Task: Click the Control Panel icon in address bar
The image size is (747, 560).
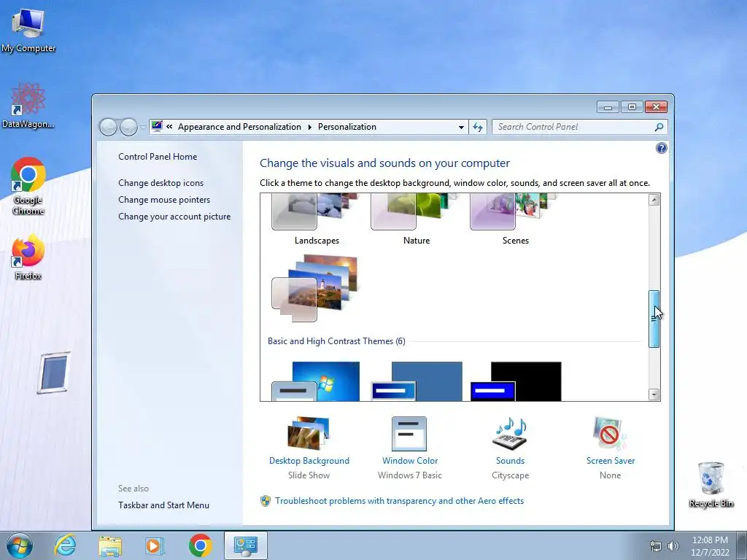Action: [157, 127]
